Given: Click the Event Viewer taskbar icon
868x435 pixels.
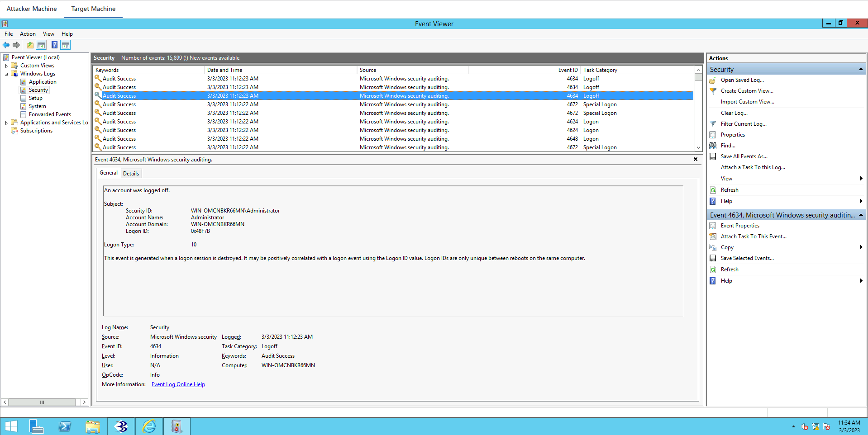Looking at the screenshot, I should pyautogui.click(x=176, y=426).
